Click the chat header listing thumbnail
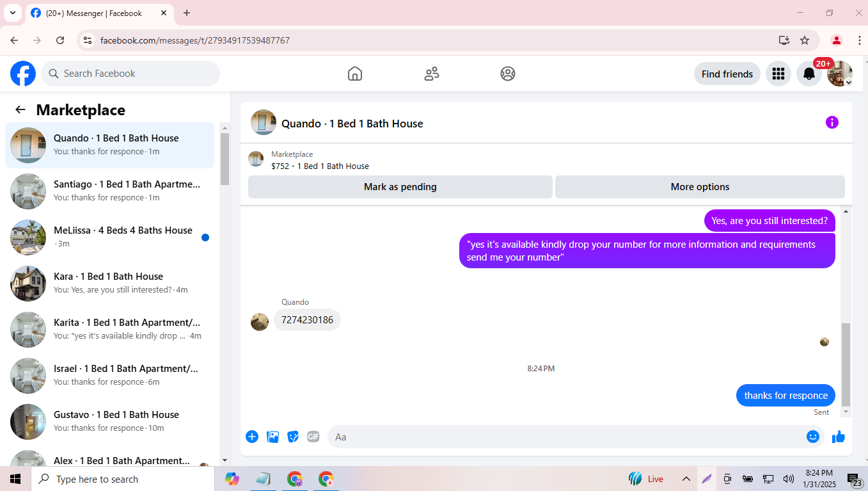Screen dimensions: 868x491 (x=264, y=122)
